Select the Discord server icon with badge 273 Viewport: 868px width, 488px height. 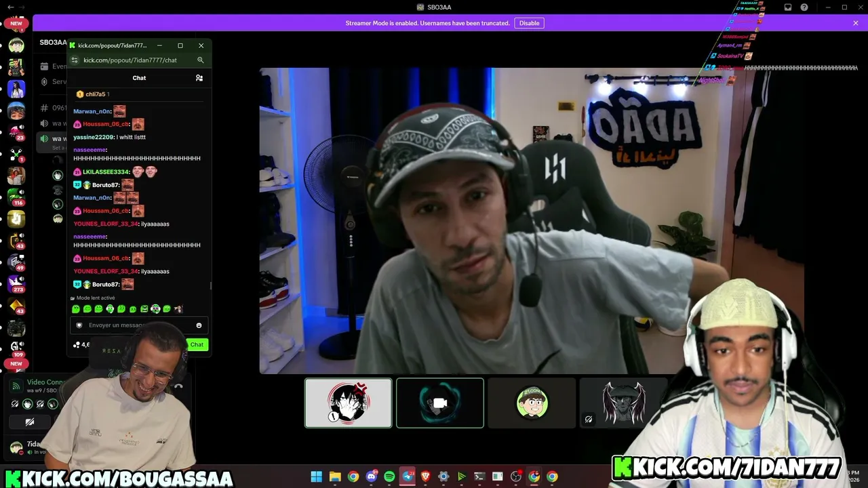tap(16, 283)
